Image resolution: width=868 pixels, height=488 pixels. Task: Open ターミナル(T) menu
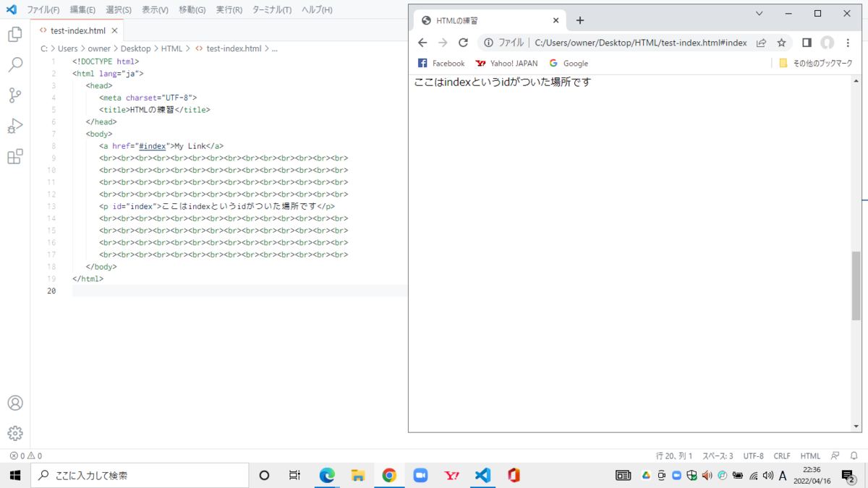tap(272, 9)
